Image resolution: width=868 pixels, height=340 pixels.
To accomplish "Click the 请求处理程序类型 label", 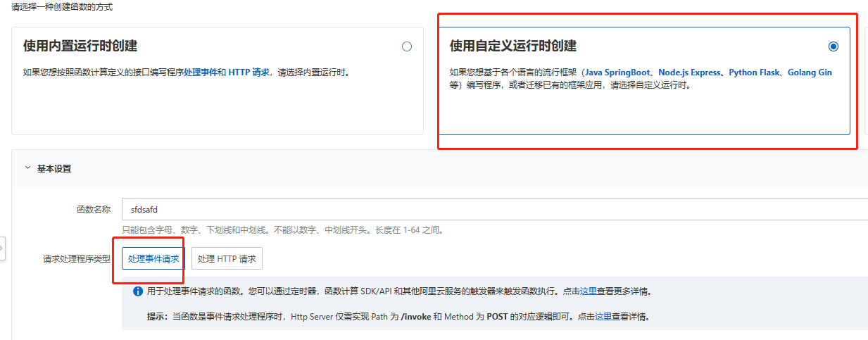I will 77,258.
